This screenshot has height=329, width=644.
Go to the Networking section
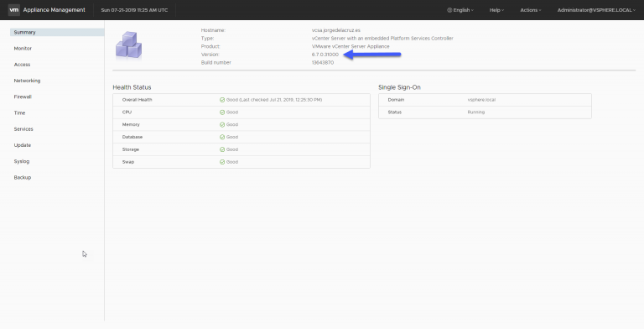pos(27,81)
